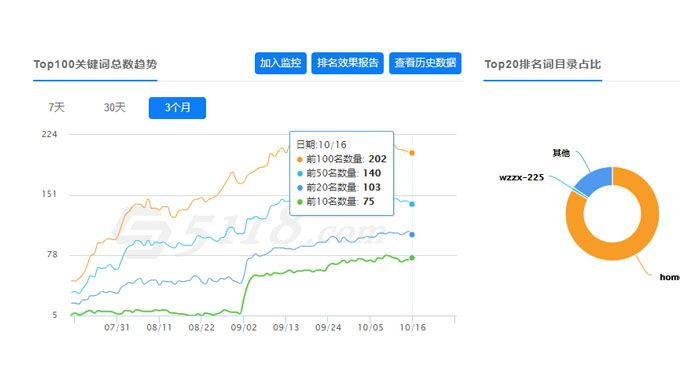The height and width of the screenshot is (380, 680).
Task: Click the 08/22 x-axis date label
Action: point(201,328)
